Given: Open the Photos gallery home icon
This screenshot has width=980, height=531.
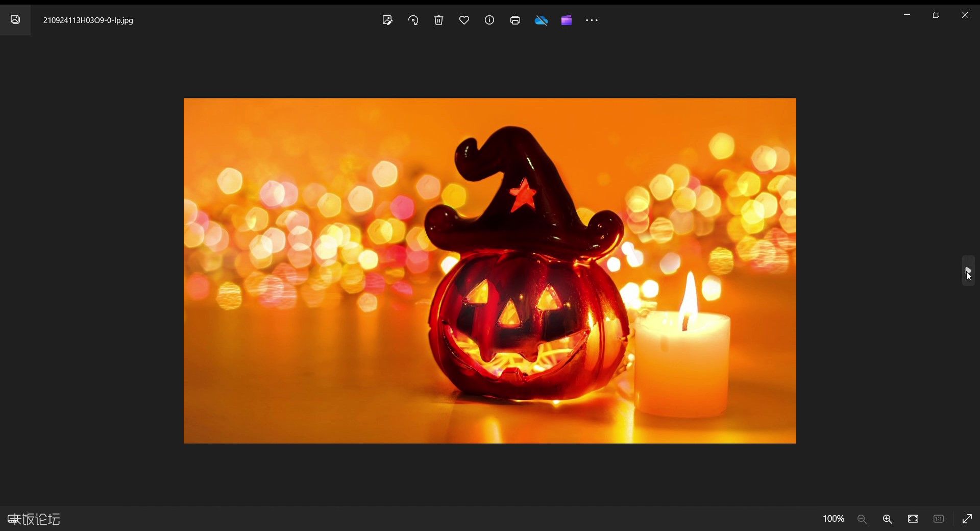Looking at the screenshot, I should click(x=15, y=20).
